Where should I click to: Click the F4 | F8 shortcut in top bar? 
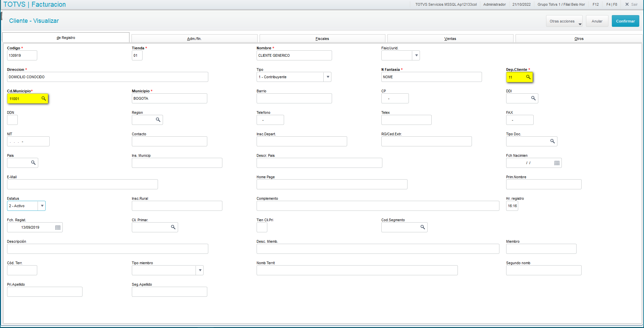tap(612, 4)
